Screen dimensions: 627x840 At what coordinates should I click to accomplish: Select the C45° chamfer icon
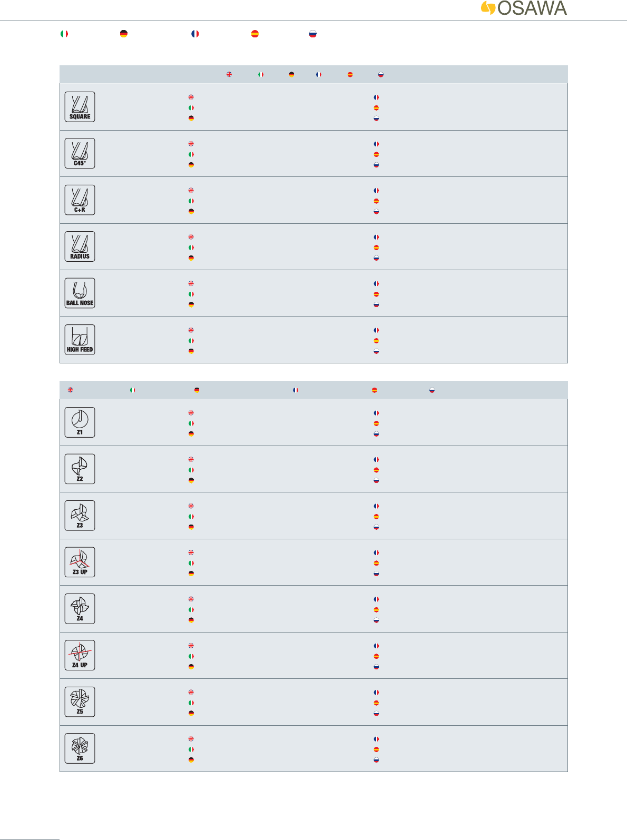(80, 153)
